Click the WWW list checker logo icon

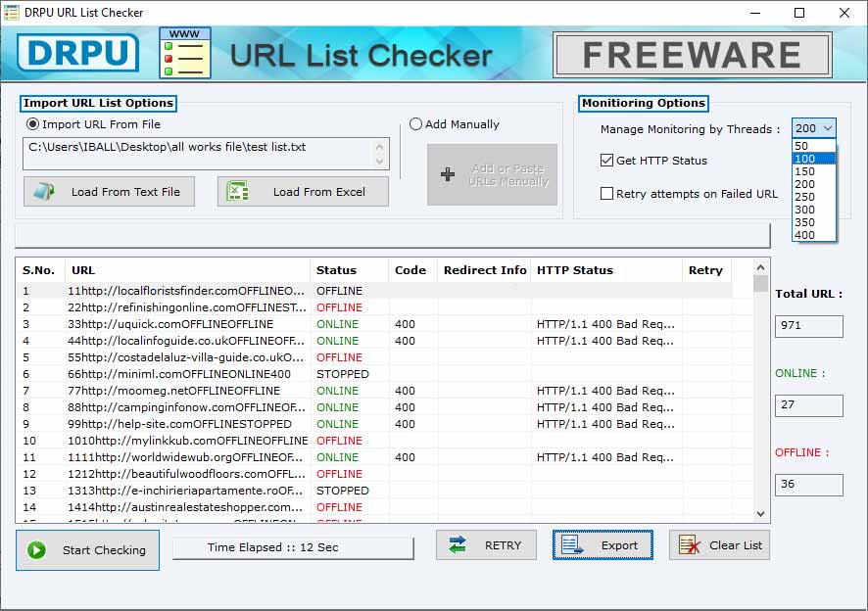tap(185, 53)
